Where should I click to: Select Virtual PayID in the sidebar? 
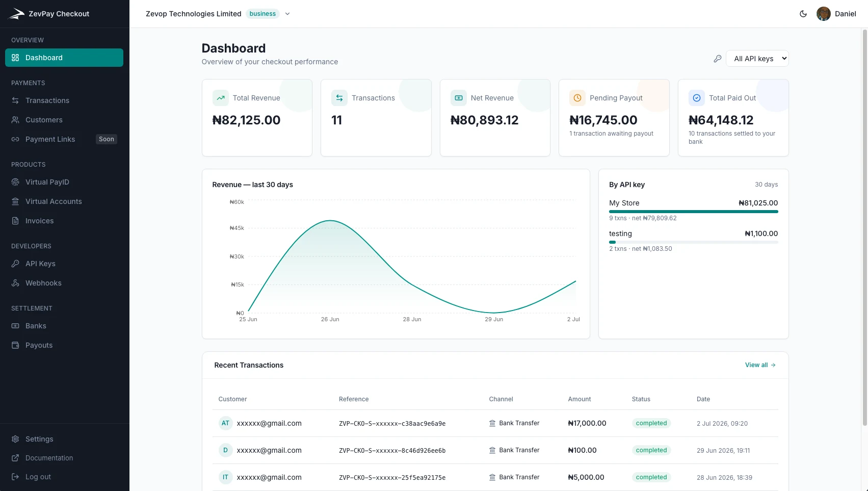[x=64, y=182]
